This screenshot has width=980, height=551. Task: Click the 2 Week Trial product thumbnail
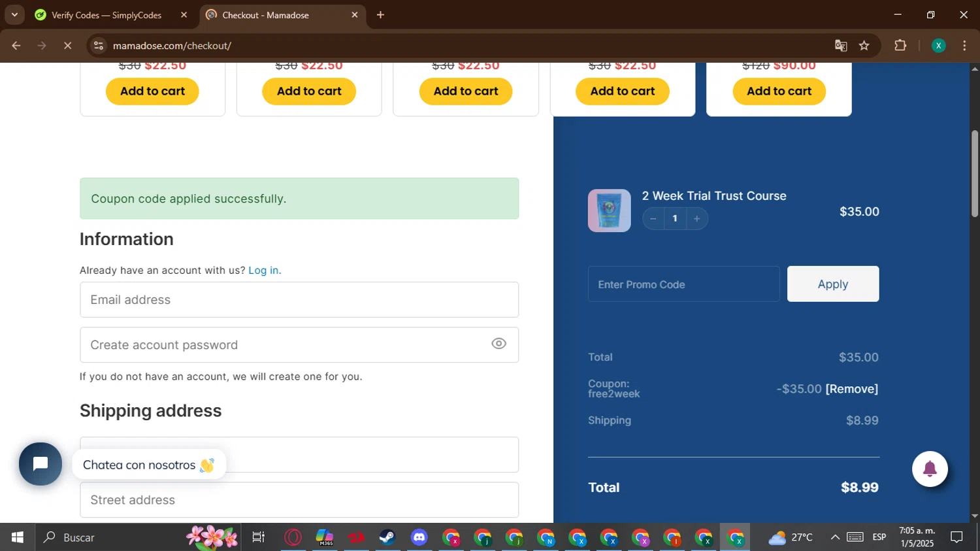click(609, 210)
